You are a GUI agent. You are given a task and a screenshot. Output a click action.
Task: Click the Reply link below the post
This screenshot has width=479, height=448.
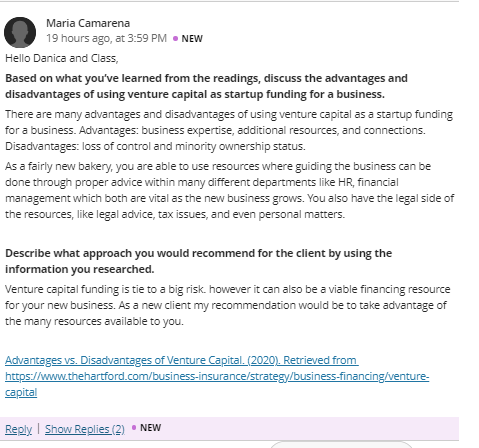18,429
